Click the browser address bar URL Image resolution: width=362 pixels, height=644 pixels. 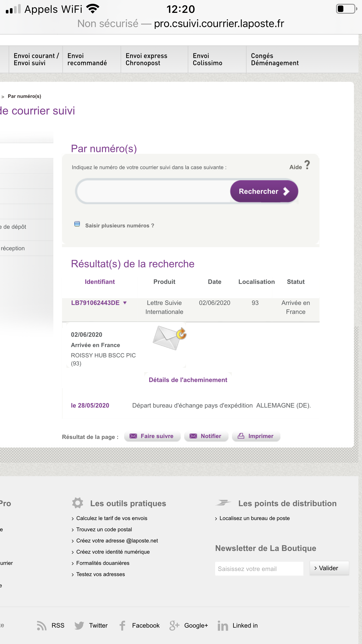[219, 24]
